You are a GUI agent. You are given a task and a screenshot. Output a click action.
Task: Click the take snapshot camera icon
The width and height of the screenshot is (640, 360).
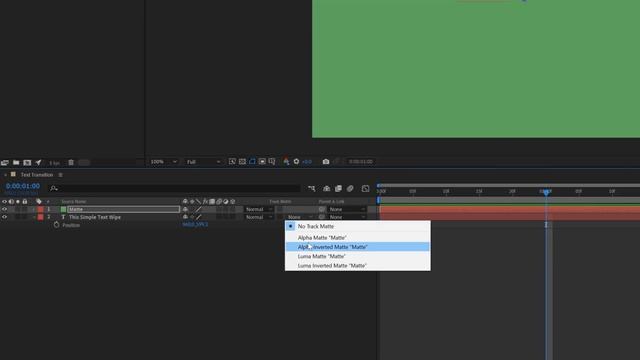click(x=326, y=162)
